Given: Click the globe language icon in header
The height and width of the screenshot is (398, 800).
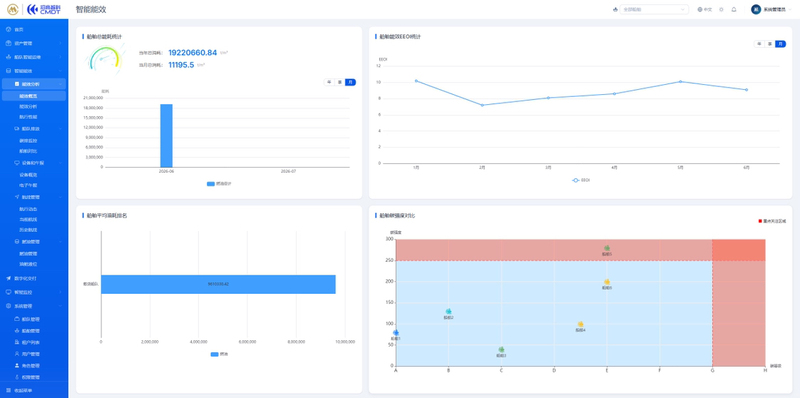Looking at the screenshot, I should pyautogui.click(x=699, y=9).
